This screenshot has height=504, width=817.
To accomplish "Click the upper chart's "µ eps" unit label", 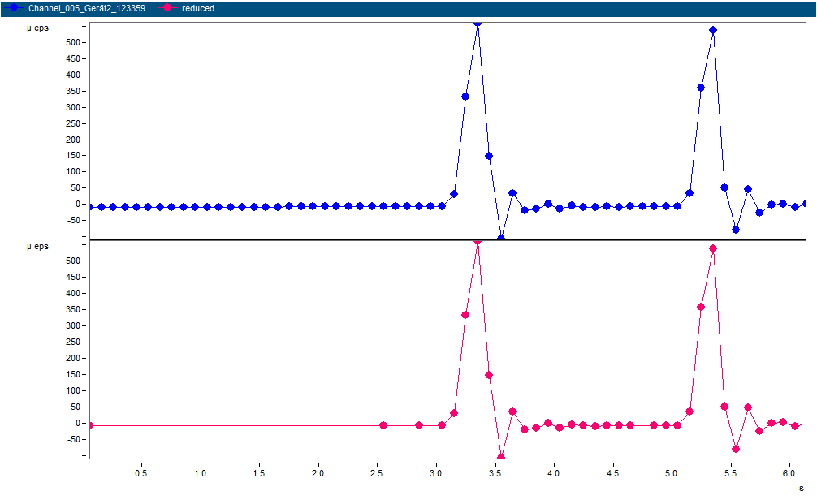I will [x=38, y=28].
